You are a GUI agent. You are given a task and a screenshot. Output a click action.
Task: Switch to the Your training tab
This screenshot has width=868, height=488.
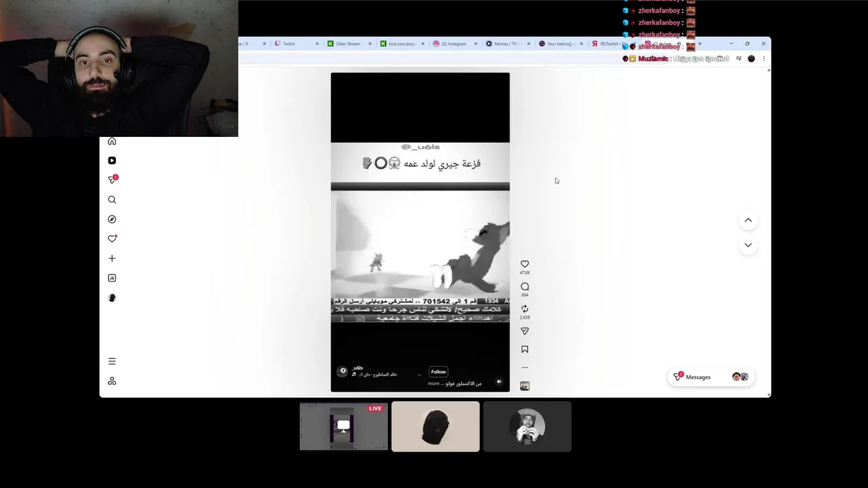560,43
